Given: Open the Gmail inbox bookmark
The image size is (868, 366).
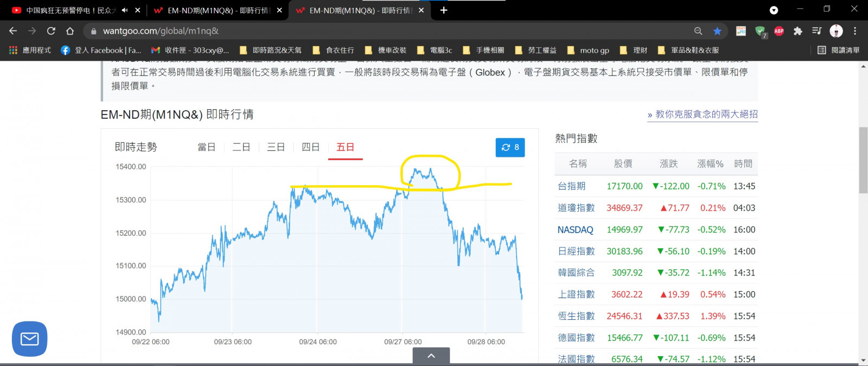Looking at the screenshot, I should click(190, 50).
